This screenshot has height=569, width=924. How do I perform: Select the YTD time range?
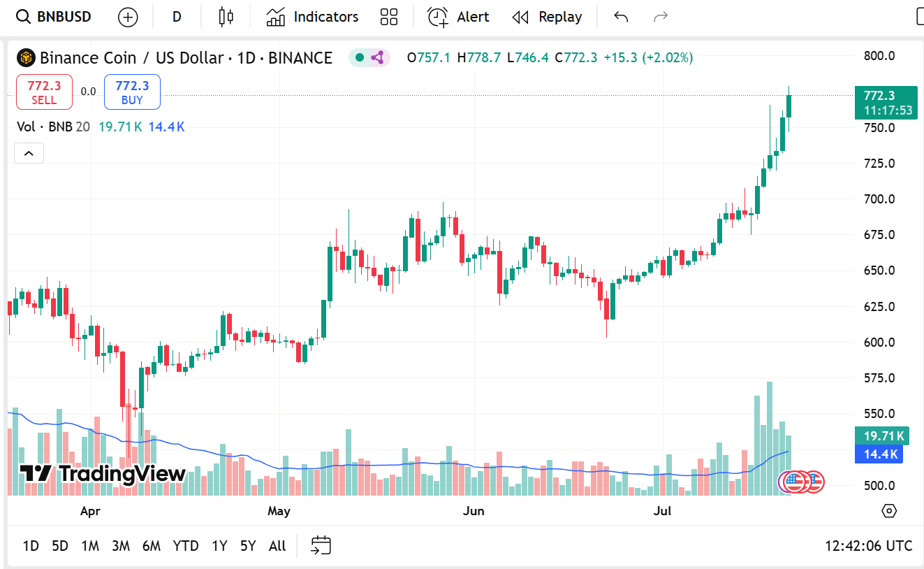point(186,546)
